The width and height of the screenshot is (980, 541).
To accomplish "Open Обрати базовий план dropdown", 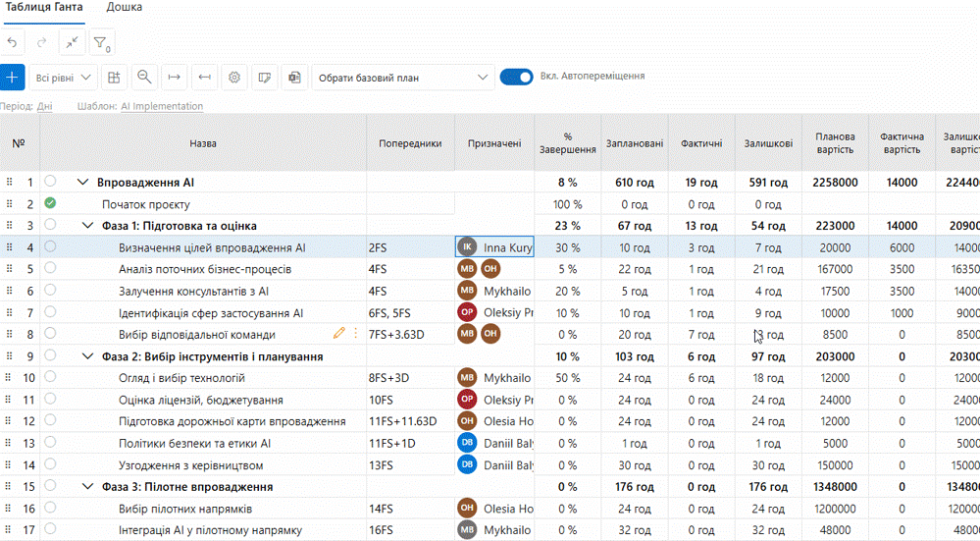I will click(403, 78).
